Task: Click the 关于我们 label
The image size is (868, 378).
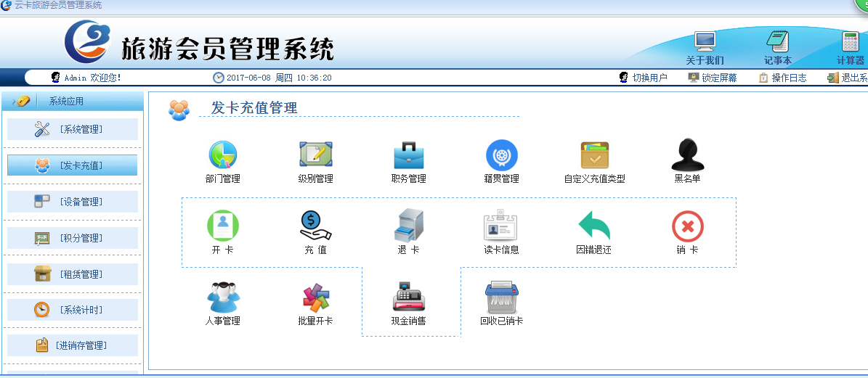Action: click(x=705, y=60)
